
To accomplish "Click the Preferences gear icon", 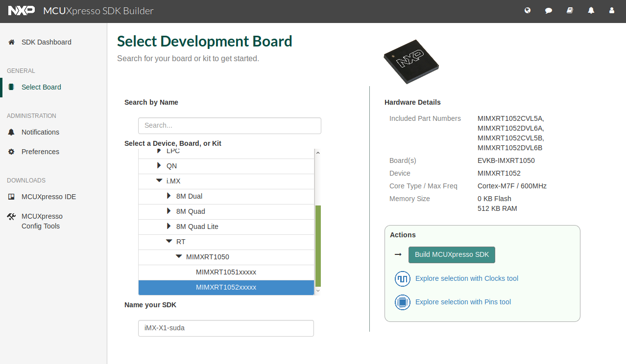I will (x=11, y=152).
